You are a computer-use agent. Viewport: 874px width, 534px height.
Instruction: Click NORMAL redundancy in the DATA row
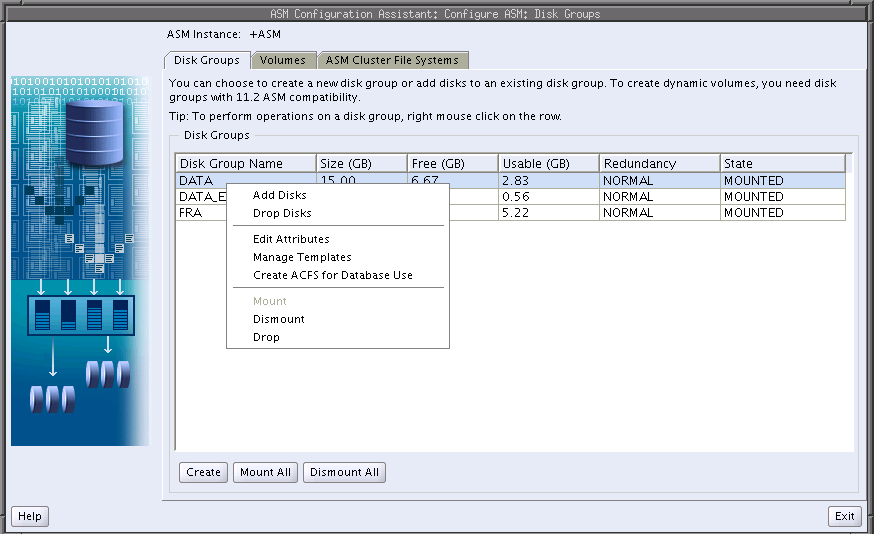(x=628, y=181)
